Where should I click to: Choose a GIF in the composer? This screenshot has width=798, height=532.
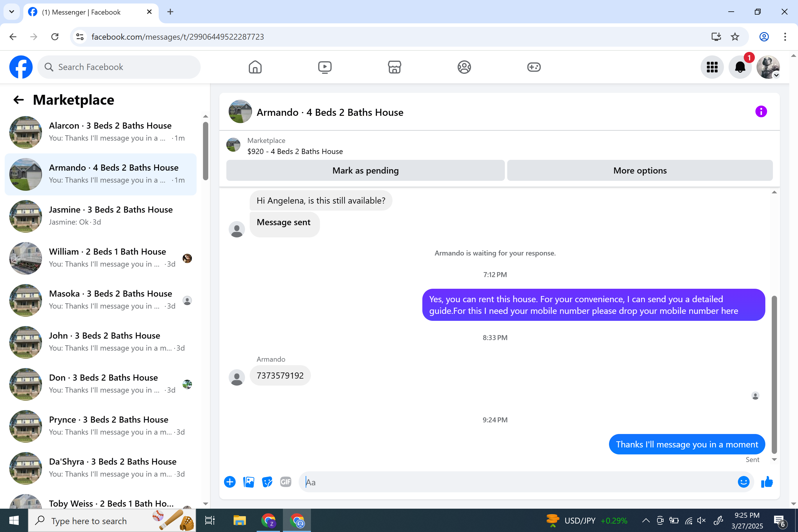coord(286,482)
